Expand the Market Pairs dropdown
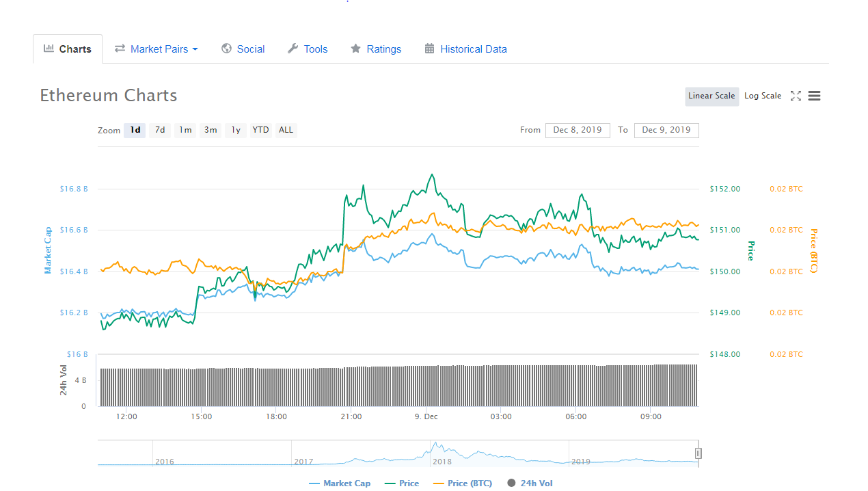The width and height of the screenshot is (868, 491). coord(156,49)
